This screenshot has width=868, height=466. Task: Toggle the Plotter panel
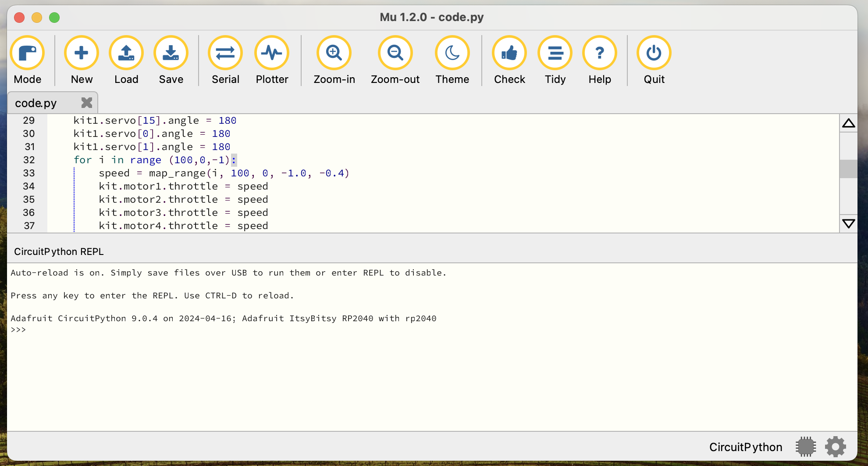tap(272, 53)
